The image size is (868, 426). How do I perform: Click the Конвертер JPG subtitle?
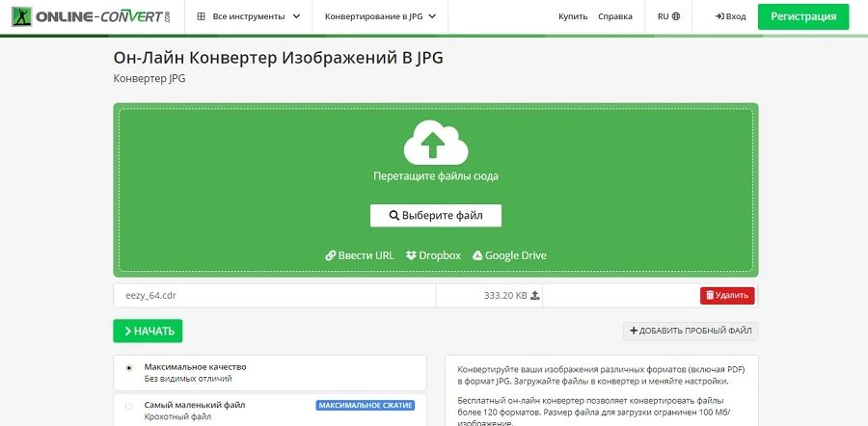coord(149,79)
